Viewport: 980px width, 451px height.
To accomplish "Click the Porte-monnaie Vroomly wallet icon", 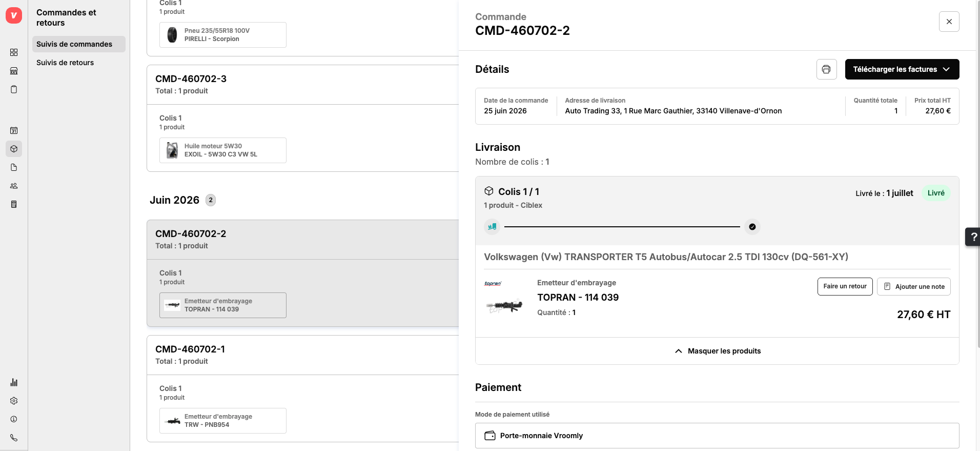I will pos(490,436).
